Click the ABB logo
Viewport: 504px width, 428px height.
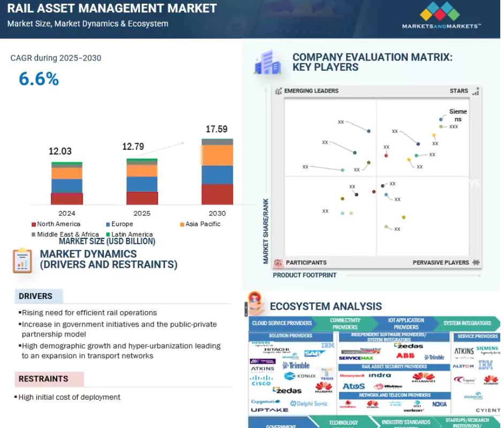tap(405, 356)
